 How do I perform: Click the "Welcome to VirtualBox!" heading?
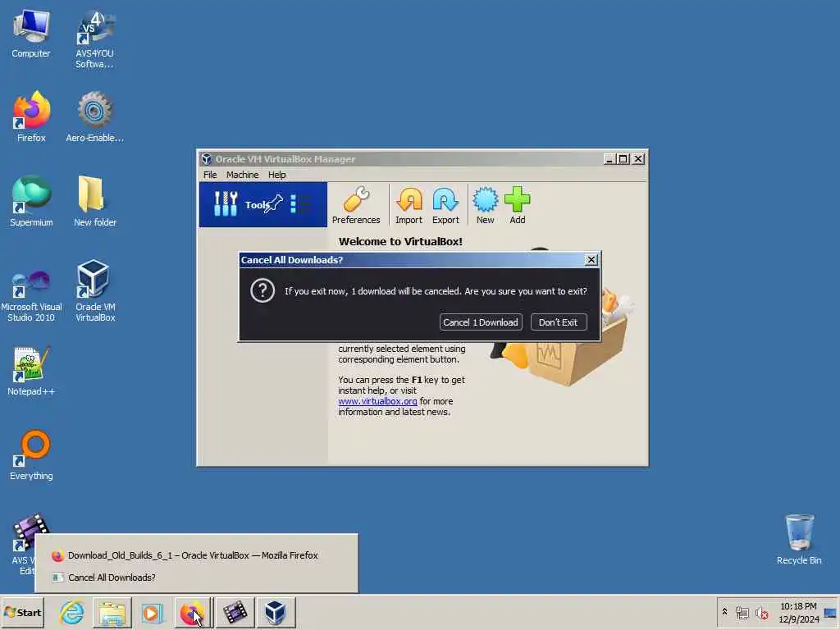(x=400, y=242)
